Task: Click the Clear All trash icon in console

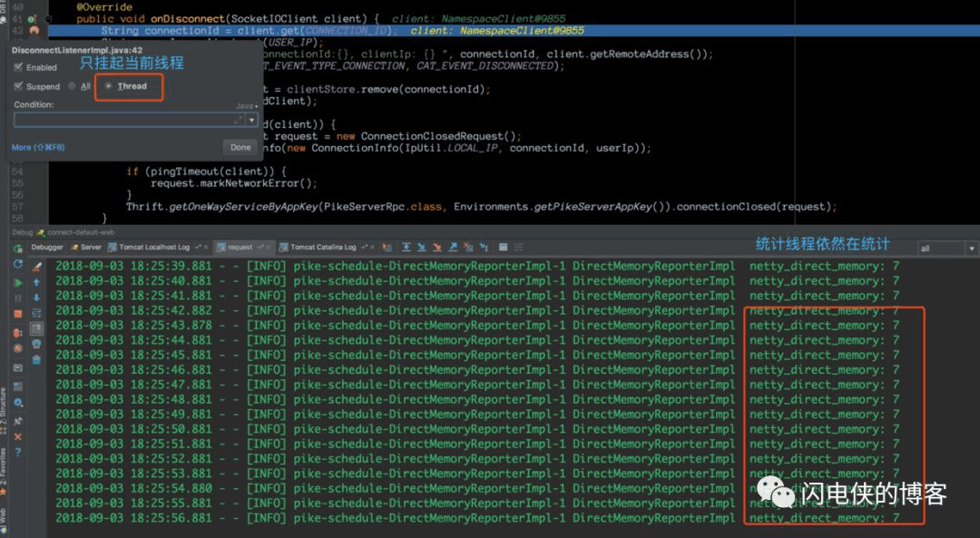Action: (x=36, y=359)
